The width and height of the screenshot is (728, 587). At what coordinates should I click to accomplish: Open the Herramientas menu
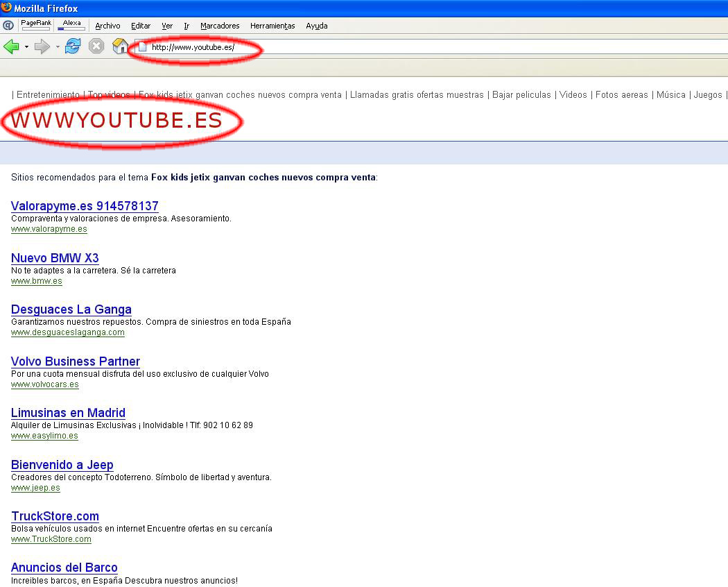272,26
